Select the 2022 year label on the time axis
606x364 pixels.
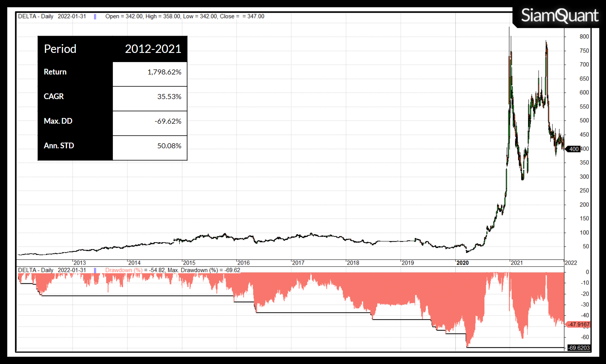[x=571, y=263]
